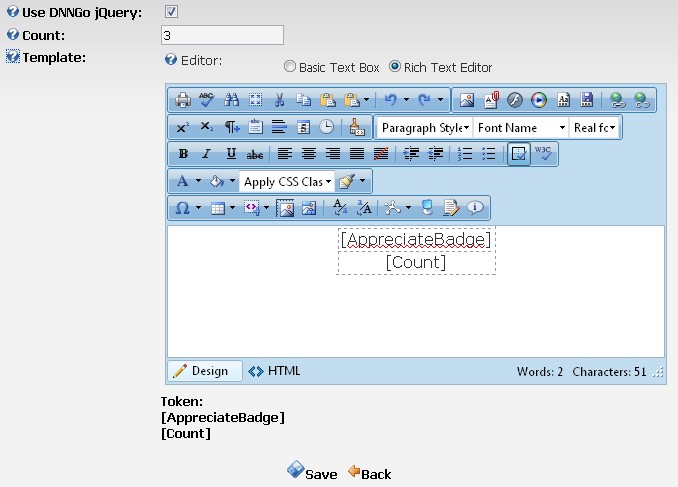Toggle underline text formatting

pos(231,154)
